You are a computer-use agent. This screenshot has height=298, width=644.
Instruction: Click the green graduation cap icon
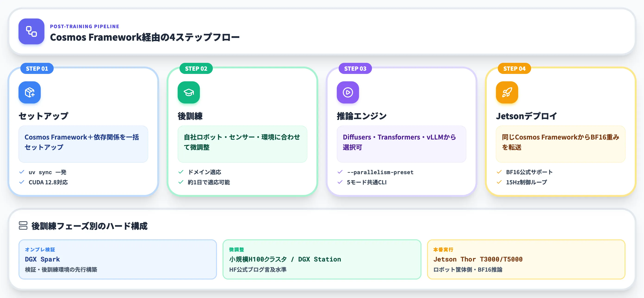click(x=189, y=92)
